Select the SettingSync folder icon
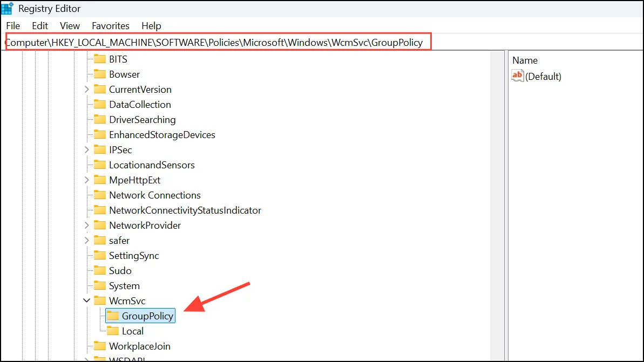This screenshot has height=362, width=644. click(100, 255)
